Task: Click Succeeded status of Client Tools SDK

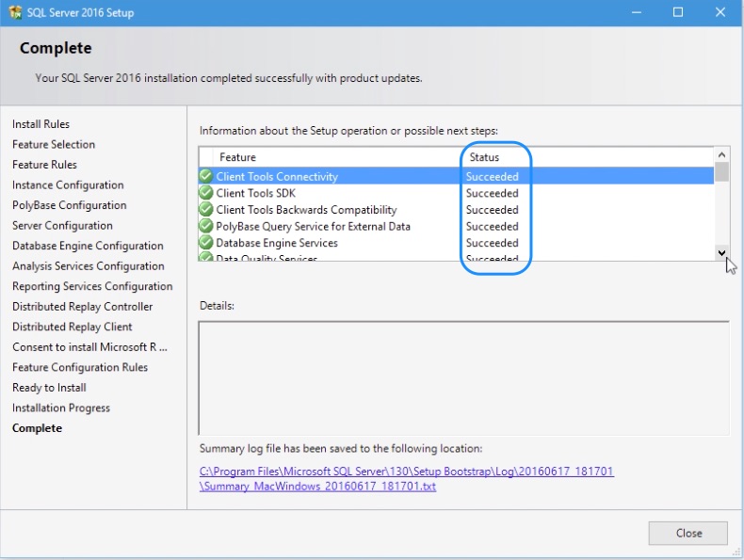Action: point(492,193)
